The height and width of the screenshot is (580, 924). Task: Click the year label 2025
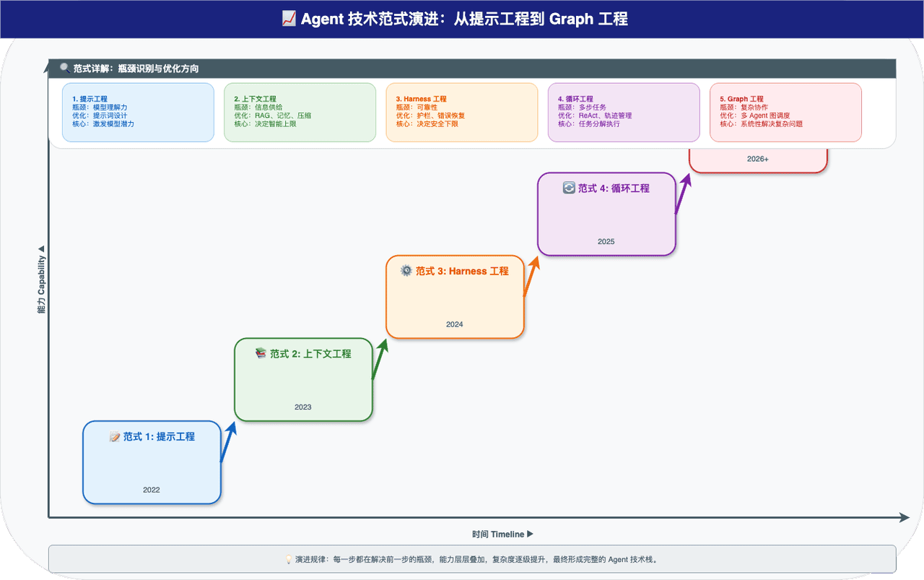click(x=606, y=241)
